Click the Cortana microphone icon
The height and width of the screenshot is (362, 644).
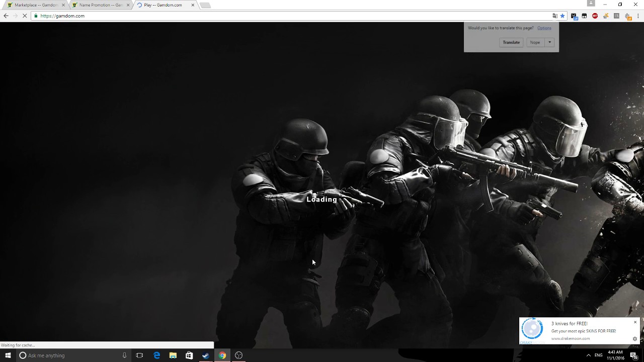[124, 355]
